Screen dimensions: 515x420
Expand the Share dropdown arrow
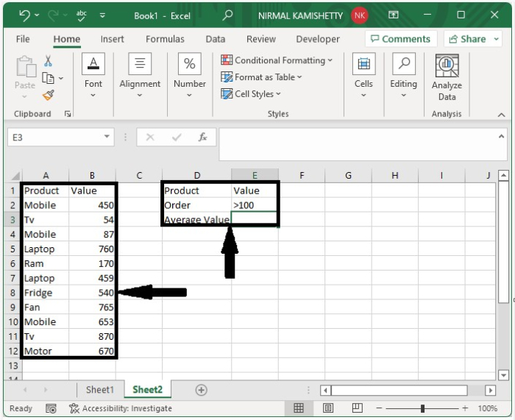tap(497, 39)
